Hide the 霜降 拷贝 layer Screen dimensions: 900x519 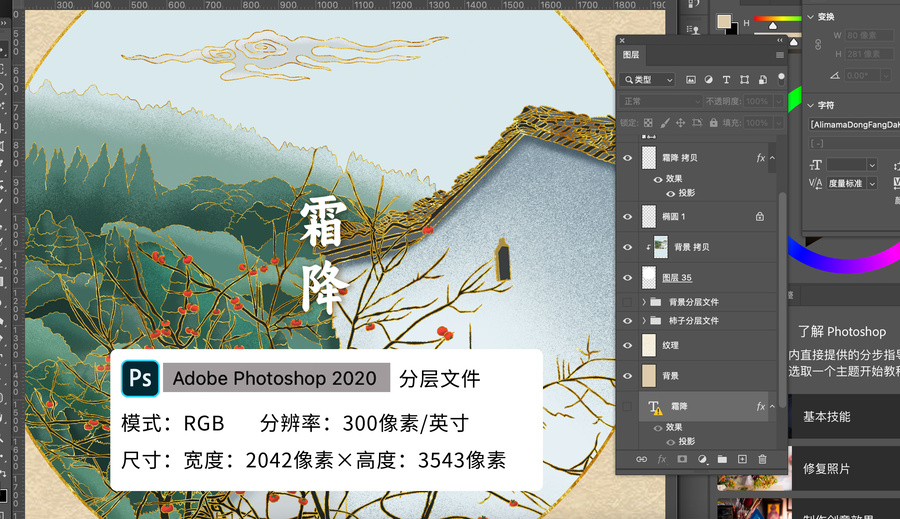[x=627, y=158]
